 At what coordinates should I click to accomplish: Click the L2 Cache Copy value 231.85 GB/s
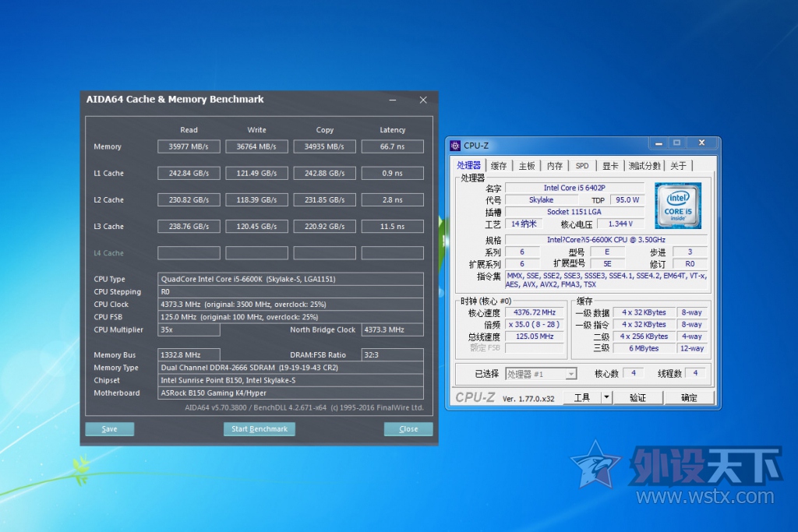pos(324,200)
